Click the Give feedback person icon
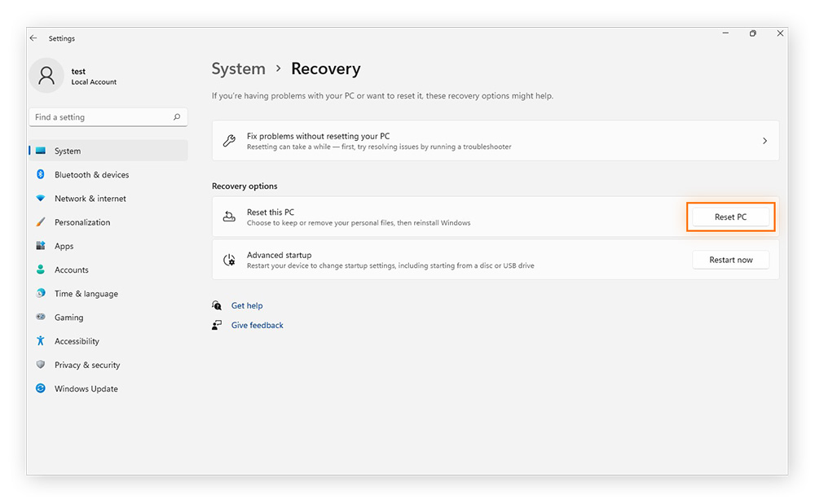Screen dimensions: 815x504 click(217, 325)
